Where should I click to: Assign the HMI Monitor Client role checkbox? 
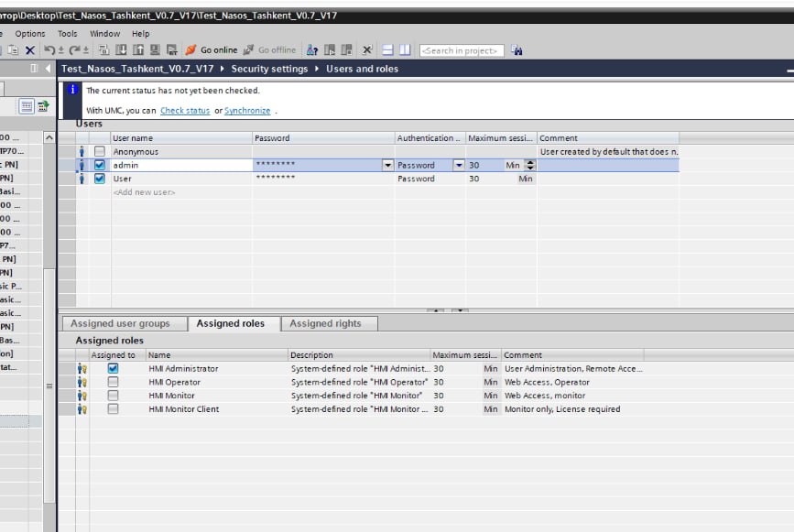(x=113, y=409)
